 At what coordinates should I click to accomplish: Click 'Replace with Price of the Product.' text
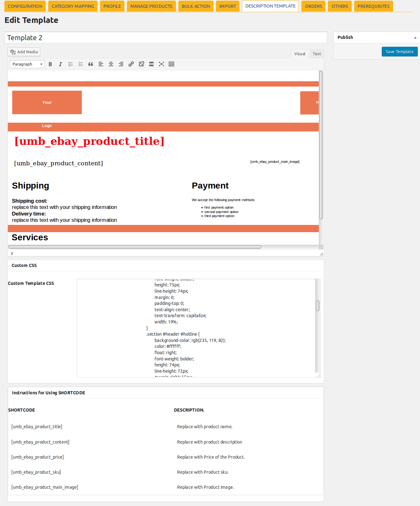coord(211,457)
